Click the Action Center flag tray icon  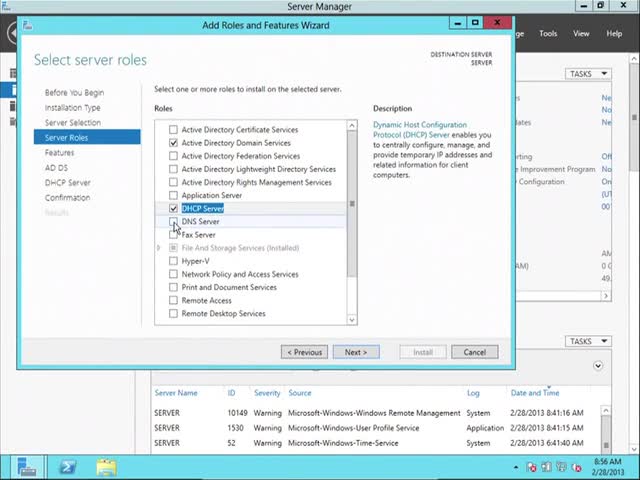(x=531, y=467)
